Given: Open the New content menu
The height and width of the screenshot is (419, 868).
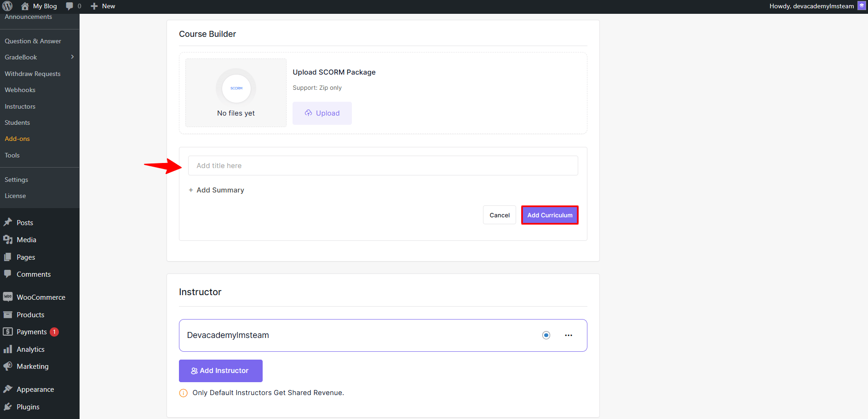Looking at the screenshot, I should coord(103,6).
